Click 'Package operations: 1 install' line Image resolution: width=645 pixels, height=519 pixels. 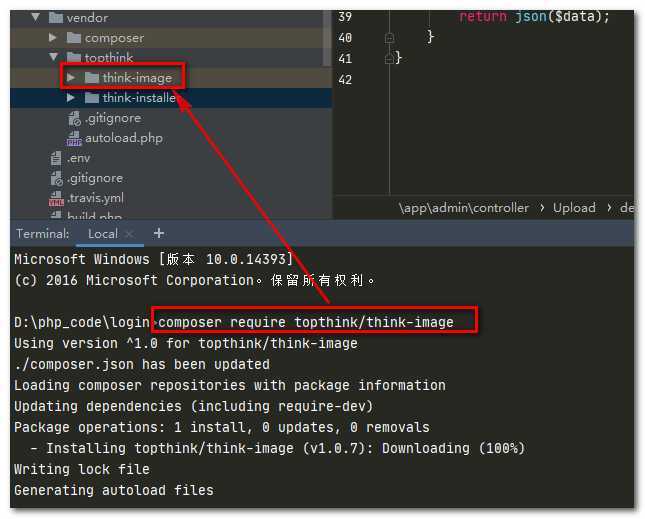tap(222, 427)
